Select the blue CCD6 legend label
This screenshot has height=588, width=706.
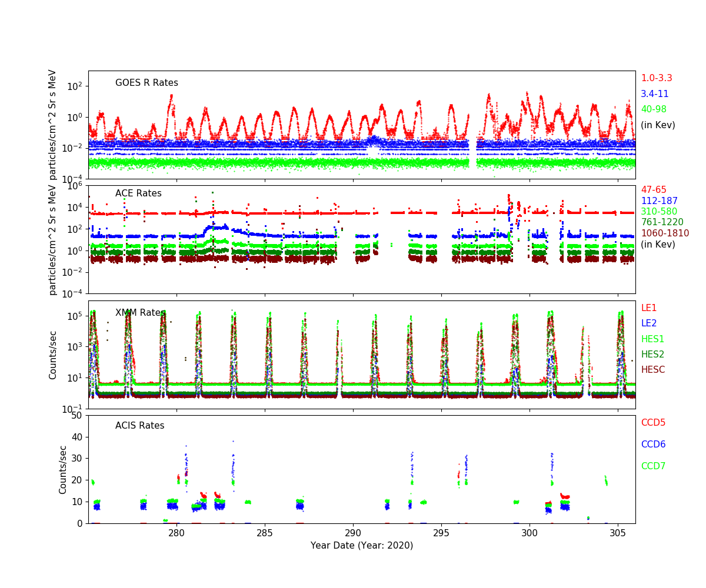tap(653, 445)
